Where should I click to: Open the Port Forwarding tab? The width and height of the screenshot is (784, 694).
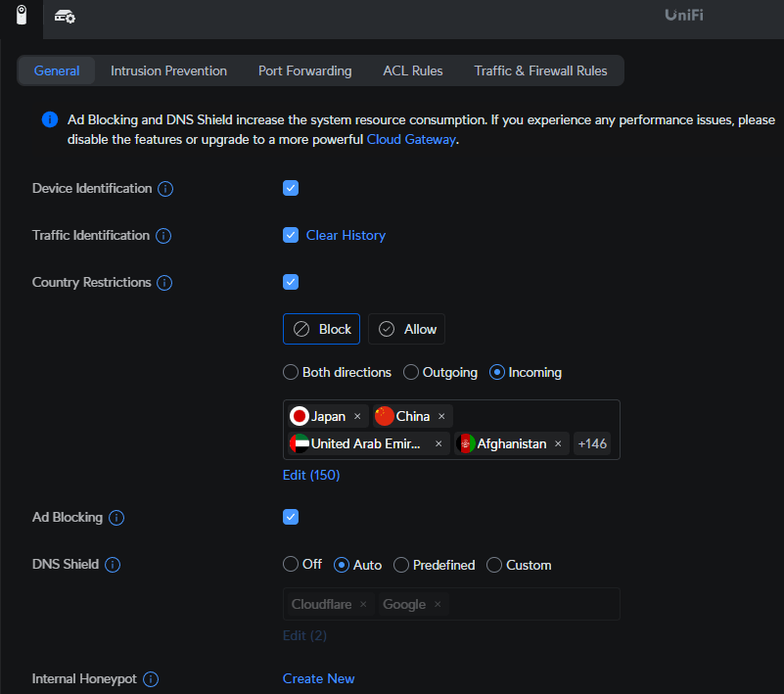click(x=304, y=70)
